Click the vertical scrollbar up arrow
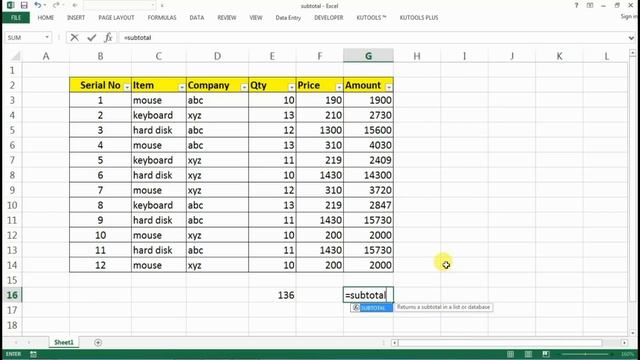 pos(633,53)
